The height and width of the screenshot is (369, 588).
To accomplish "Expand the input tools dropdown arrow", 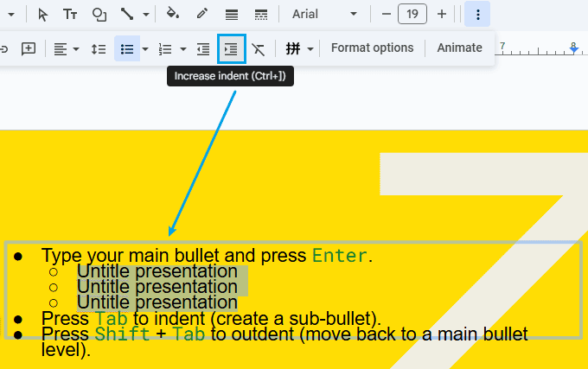I will tap(310, 49).
